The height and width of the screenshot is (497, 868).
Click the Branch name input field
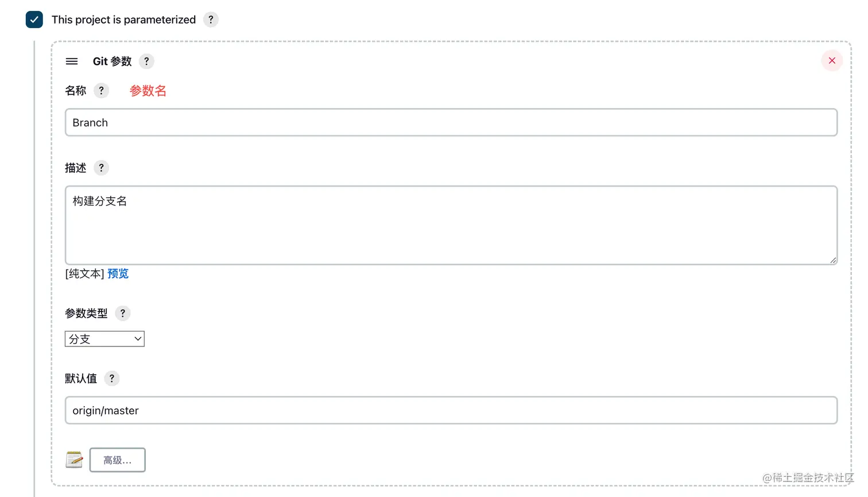pyautogui.click(x=451, y=122)
